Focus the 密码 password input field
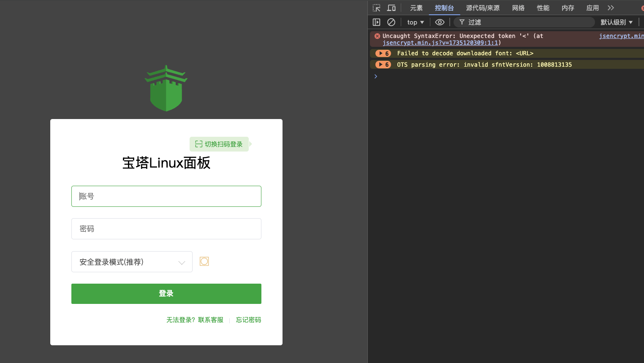The height and width of the screenshot is (363, 644). pos(166,229)
